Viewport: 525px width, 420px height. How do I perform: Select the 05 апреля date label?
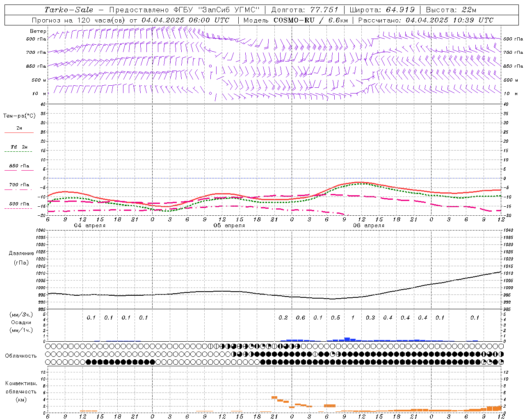[229, 226]
